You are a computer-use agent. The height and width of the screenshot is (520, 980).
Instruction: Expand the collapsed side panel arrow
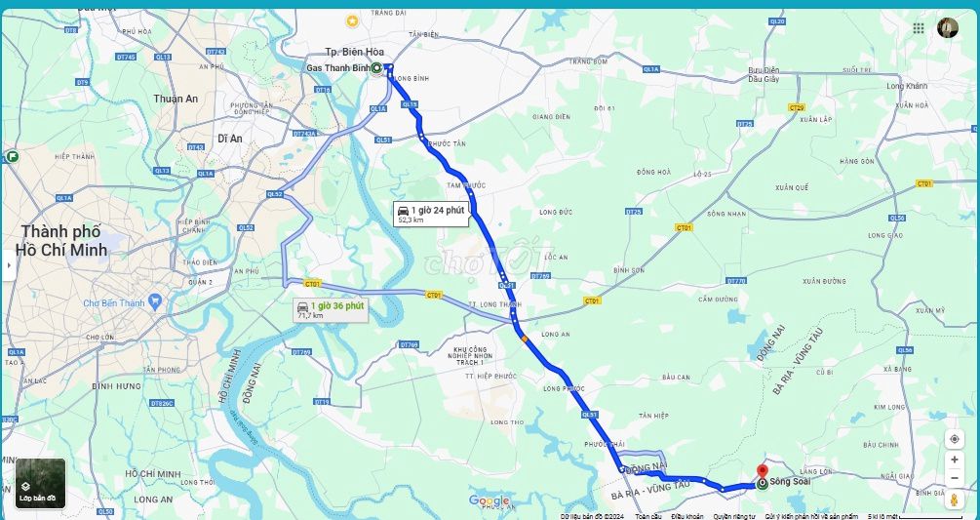coord(8,265)
